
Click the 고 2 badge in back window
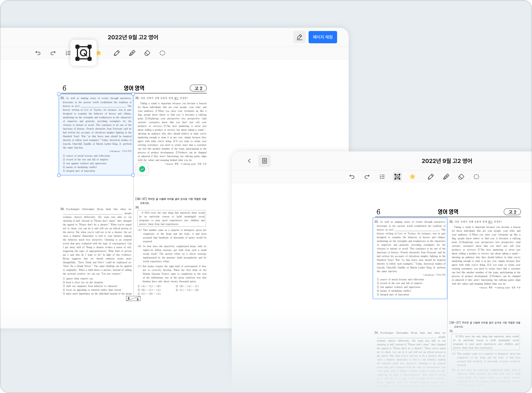(x=198, y=88)
